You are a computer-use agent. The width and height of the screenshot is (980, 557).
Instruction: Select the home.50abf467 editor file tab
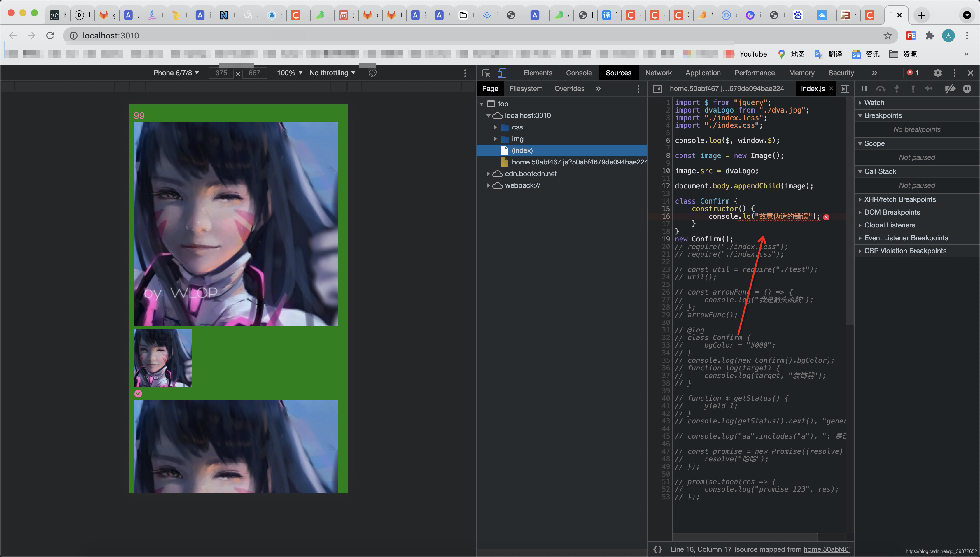[727, 89]
